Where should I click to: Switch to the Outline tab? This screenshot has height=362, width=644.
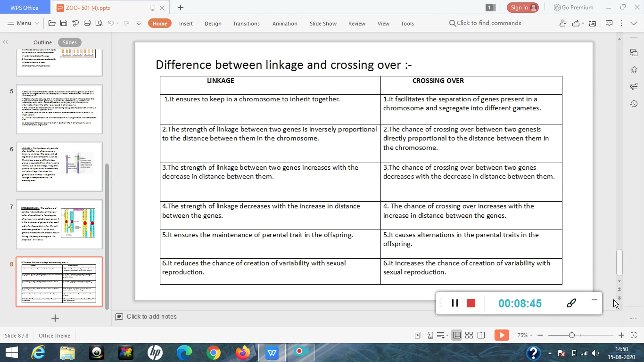coord(42,42)
